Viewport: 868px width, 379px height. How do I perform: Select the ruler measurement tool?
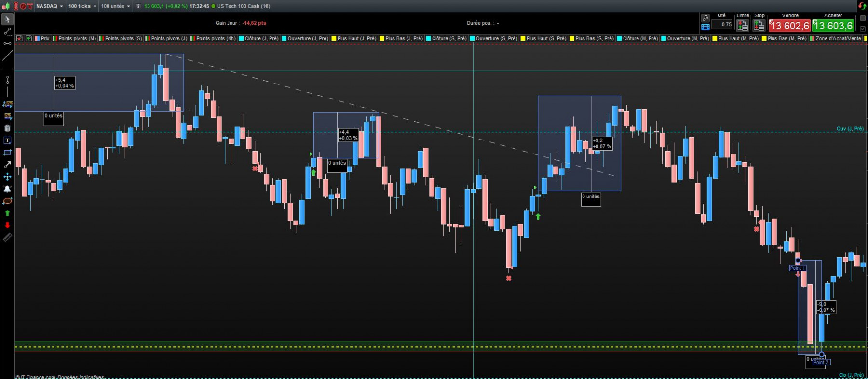click(7, 237)
